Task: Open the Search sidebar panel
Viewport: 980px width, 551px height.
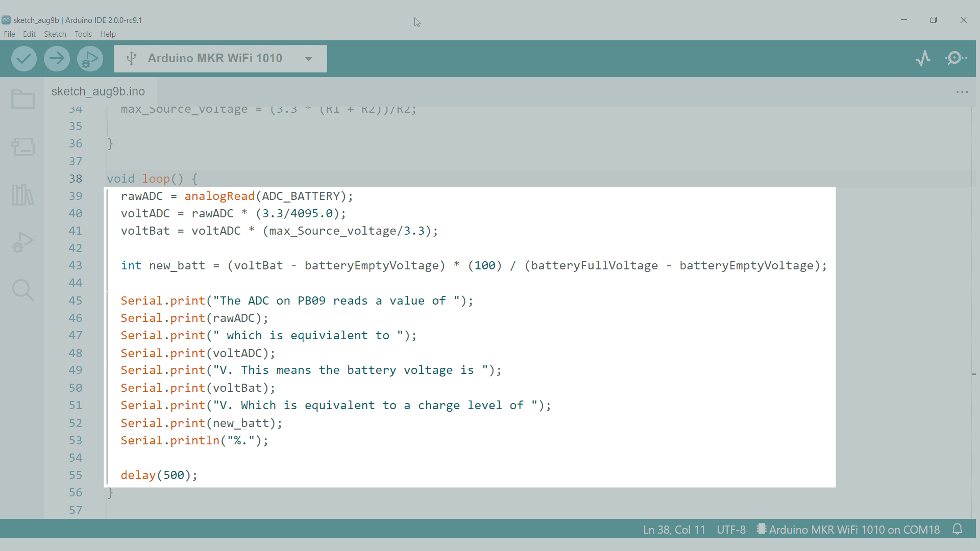Action: [23, 290]
